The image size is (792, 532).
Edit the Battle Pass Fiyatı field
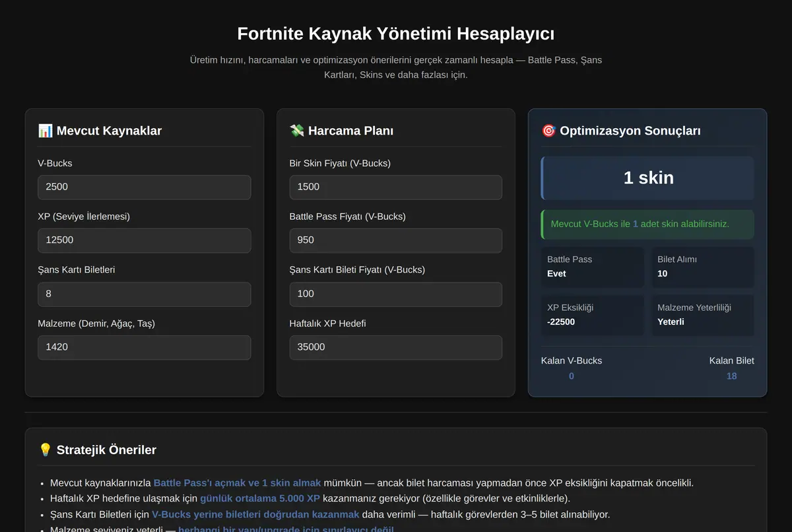coord(396,240)
